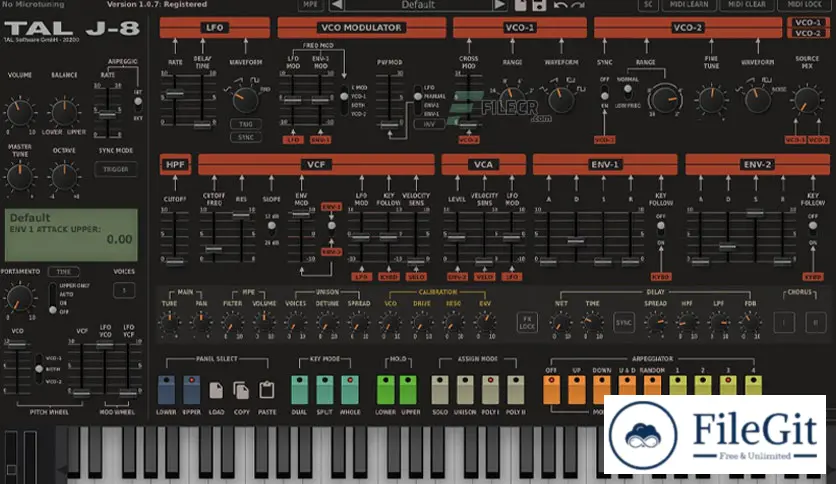Click the PW MOD INV button
The image size is (836, 484).
click(429, 124)
